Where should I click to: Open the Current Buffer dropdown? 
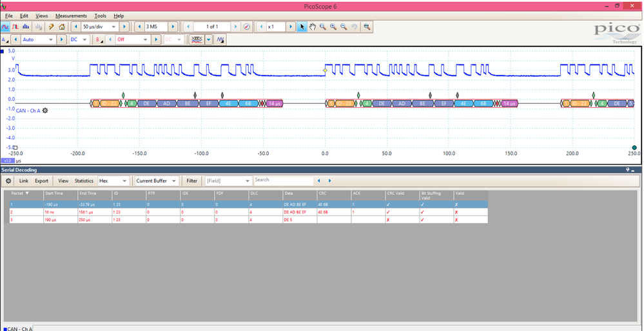175,181
